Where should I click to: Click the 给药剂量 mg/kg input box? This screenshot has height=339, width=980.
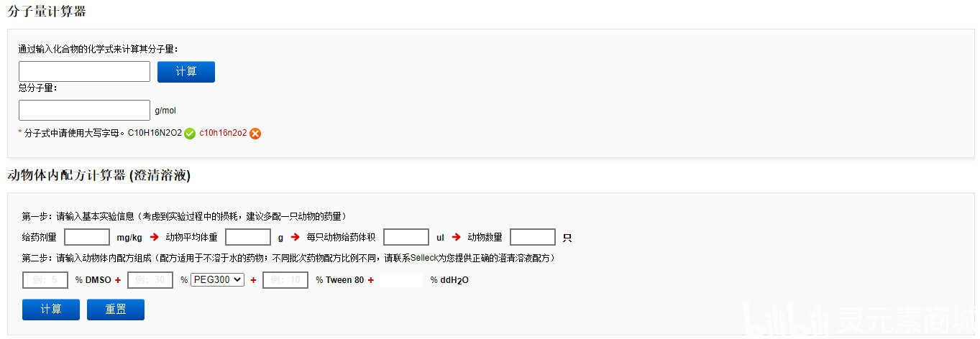pyautogui.click(x=87, y=237)
